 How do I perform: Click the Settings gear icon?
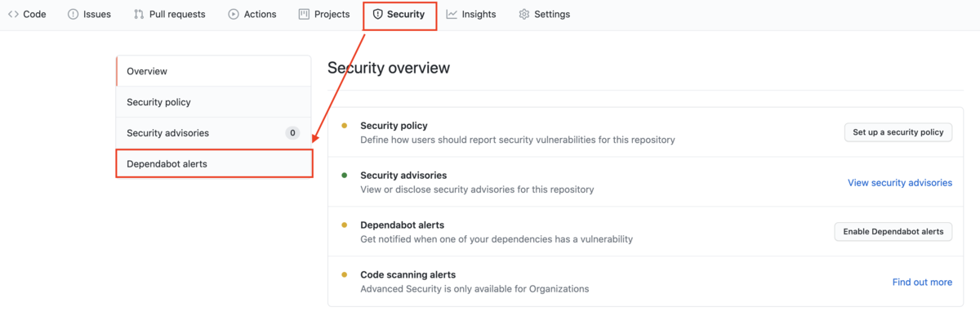524,14
